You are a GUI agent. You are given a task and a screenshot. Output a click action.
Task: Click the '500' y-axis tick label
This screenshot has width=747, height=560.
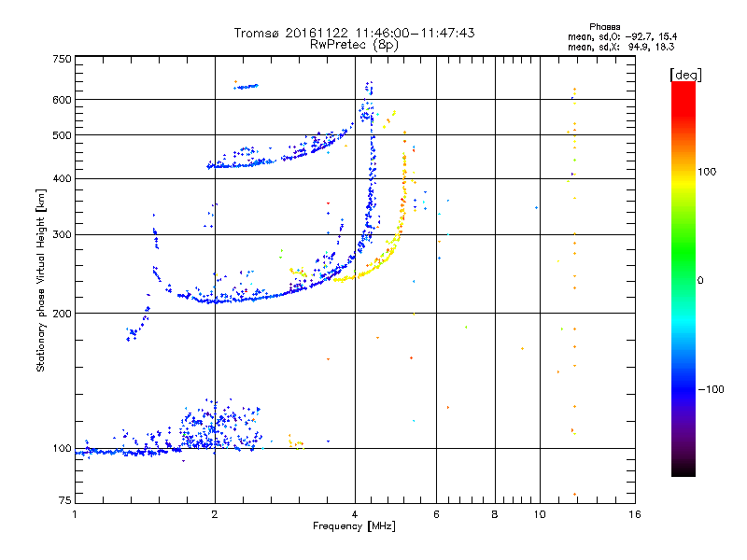point(62,135)
